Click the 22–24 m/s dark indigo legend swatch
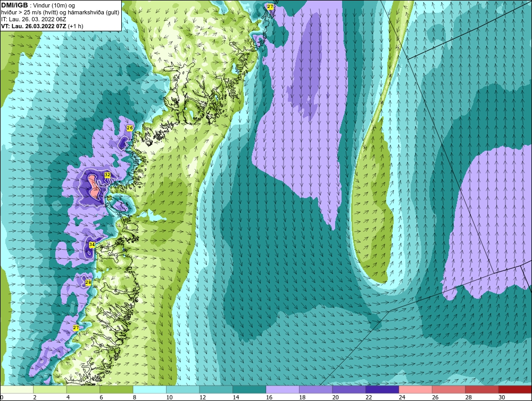532x401 pixels. (383, 389)
